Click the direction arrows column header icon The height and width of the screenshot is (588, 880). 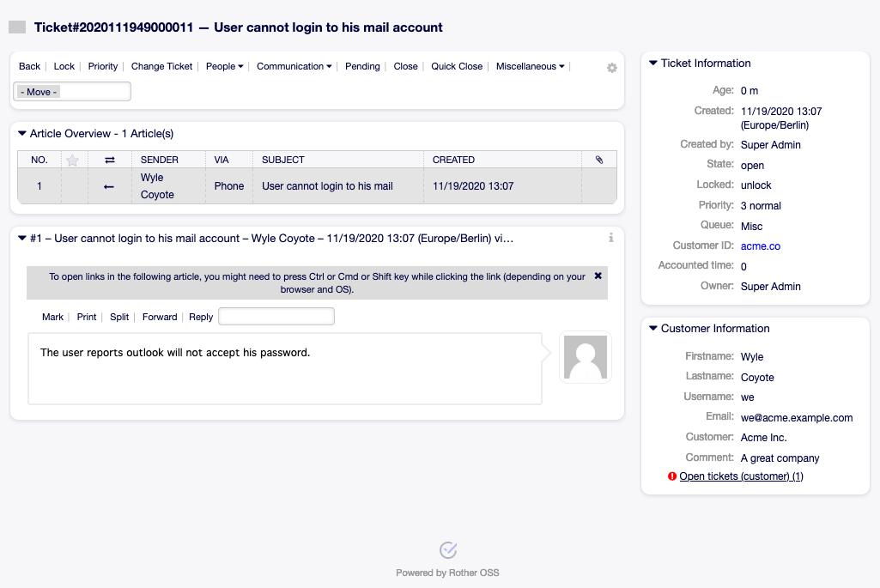109,160
